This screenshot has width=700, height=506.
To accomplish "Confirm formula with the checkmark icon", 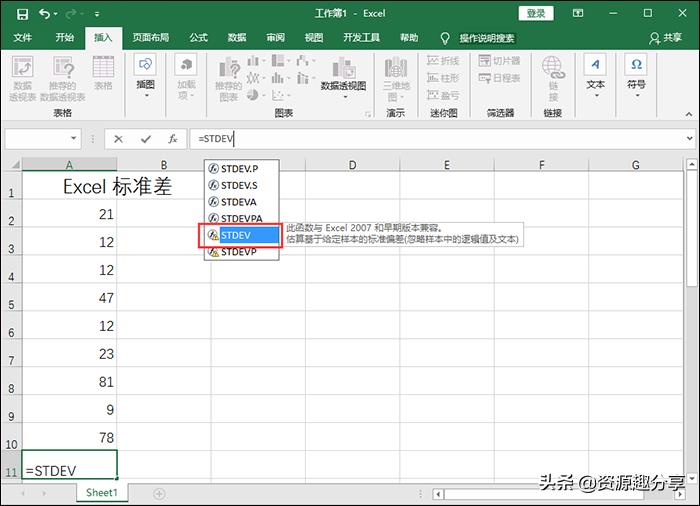I will [146, 139].
